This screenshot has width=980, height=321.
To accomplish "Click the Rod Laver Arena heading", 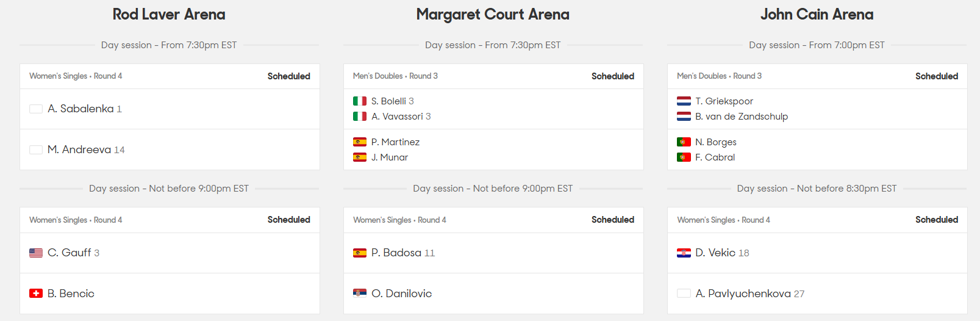I will coord(169,15).
